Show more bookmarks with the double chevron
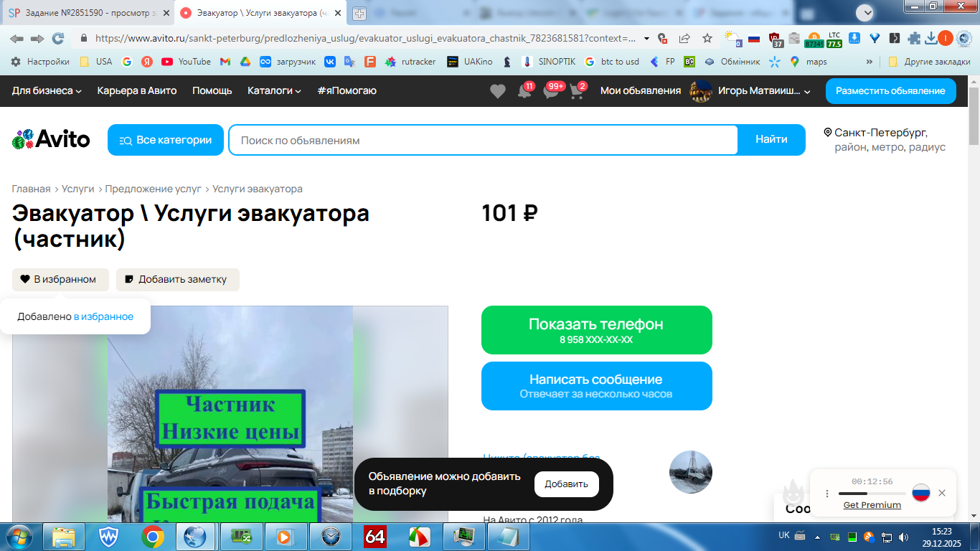 tap(870, 62)
